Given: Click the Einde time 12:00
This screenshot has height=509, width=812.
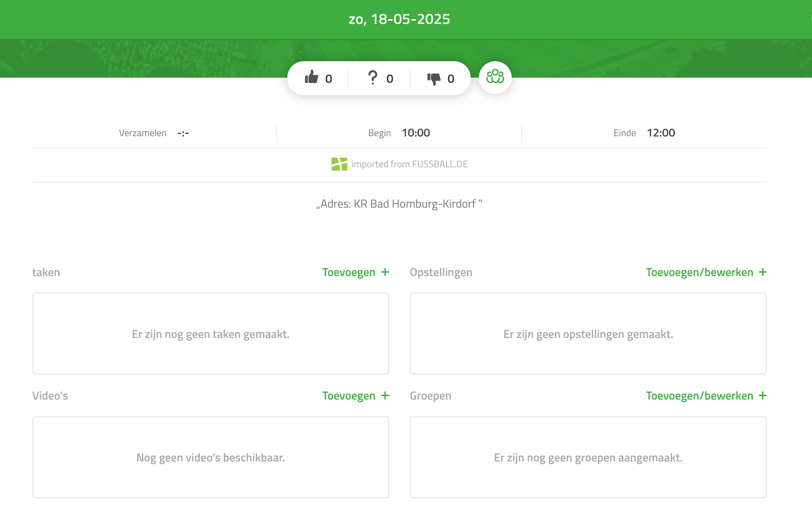Looking at the screenshot, I should click(661, 133).
